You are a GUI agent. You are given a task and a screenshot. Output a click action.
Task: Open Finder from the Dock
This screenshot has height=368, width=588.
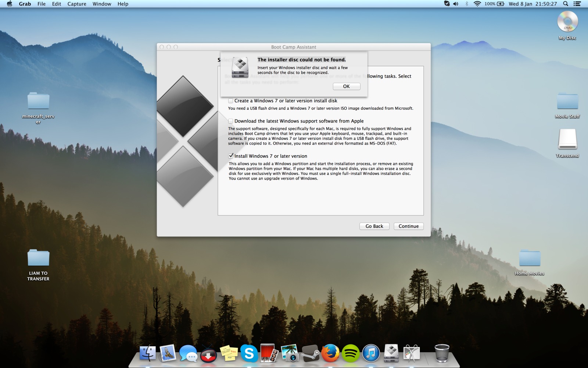coord(148,353)
